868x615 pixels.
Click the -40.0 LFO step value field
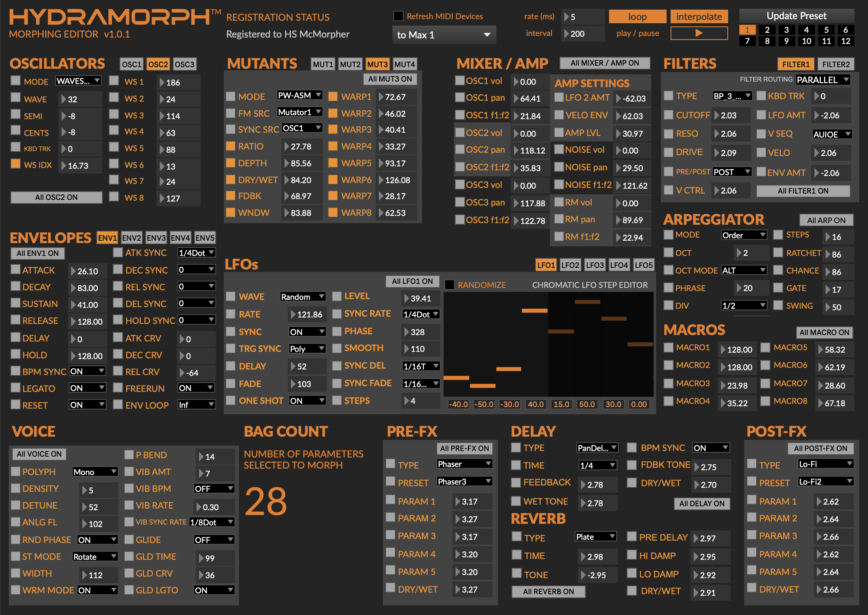coord(458,404)
